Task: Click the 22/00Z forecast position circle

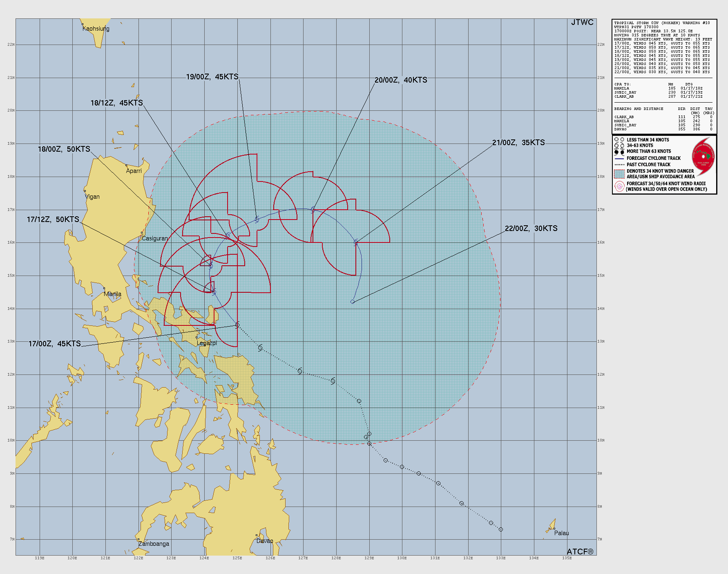Action: click(x=353, y=302)
